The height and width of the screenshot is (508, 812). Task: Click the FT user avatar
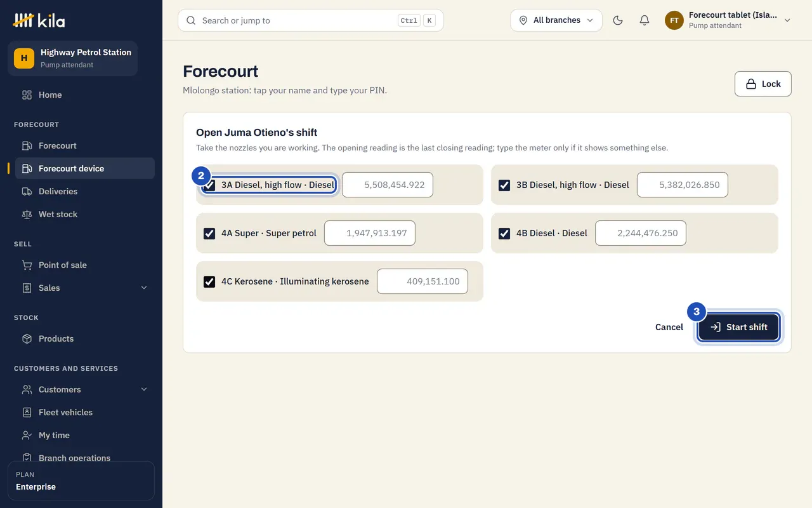[x=674, y=20]
